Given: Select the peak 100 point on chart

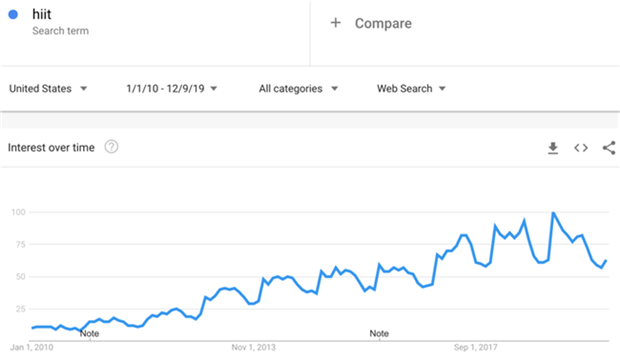Looking at the screenshot, I should click(x=553, y=213).
